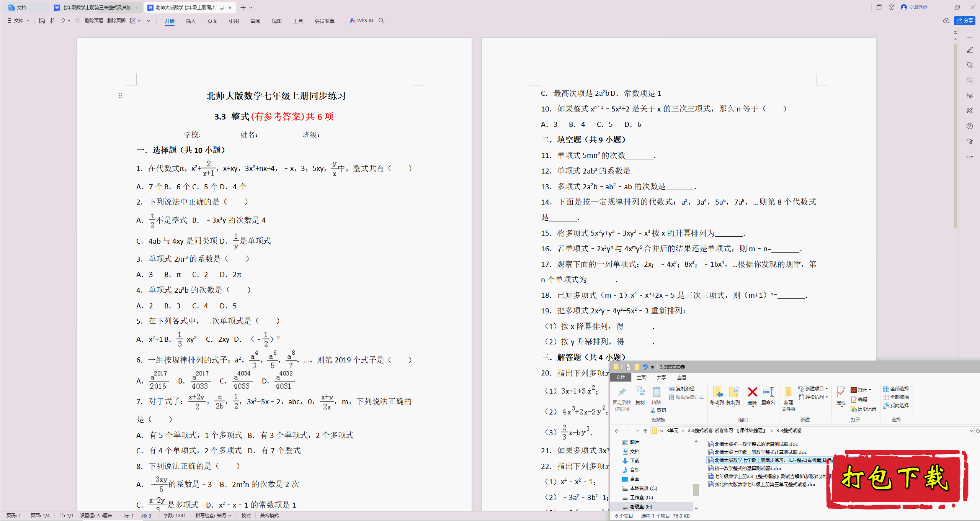Switch to the 页面 ribbon tab
This screenshot has width=980, height=521.
coord(212,21)
